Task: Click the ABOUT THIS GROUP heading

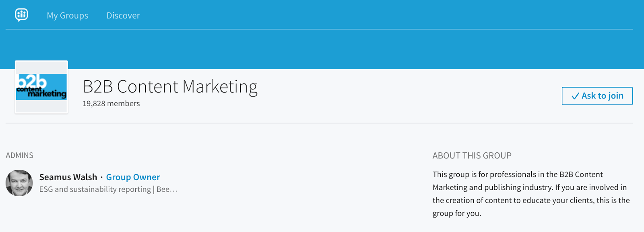Action: [x=472, y=156]
